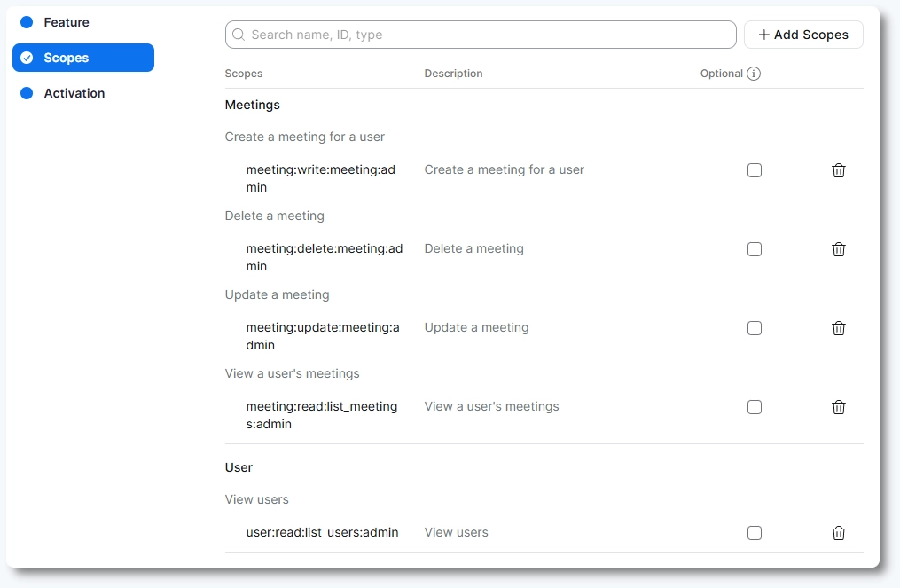Open the Feature step in sidebar
This screenshot has height=588, width=900.
point(67,22)
